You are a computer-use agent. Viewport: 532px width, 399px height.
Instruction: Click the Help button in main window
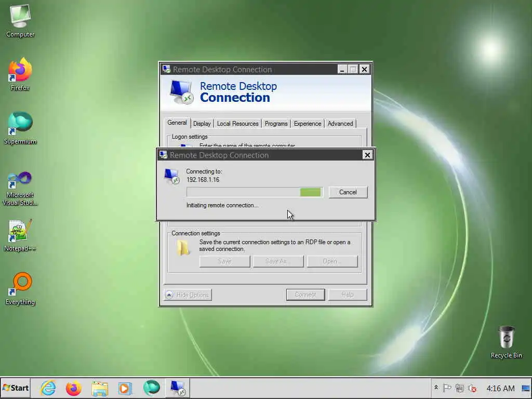[348, 295]
